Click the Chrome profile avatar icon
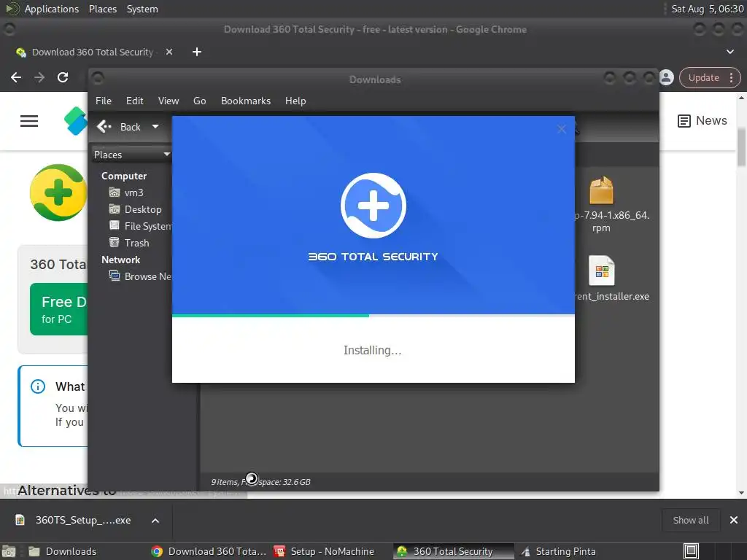Viewport: 747px width, 560px height. click(x=667, y=77)
